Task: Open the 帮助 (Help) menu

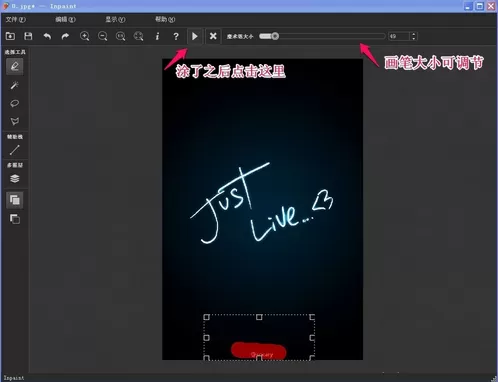Action: [165, 20]
